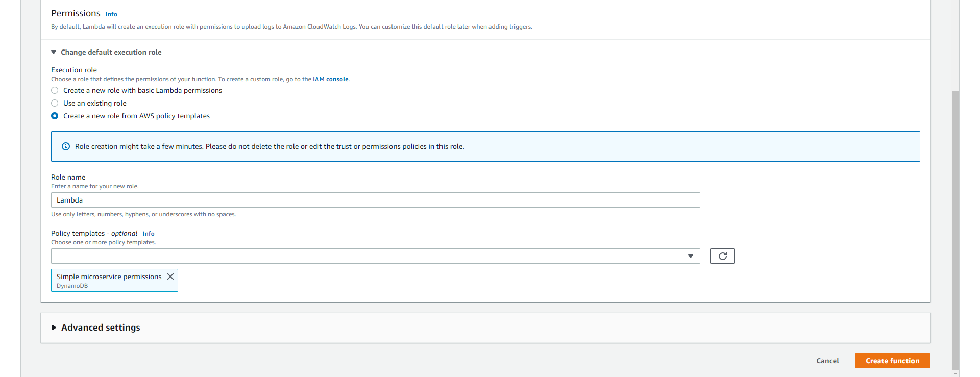Click the 'Choose one or more policy templates' hint
This screenshot has height=377, width=980.
pos(104,242)
